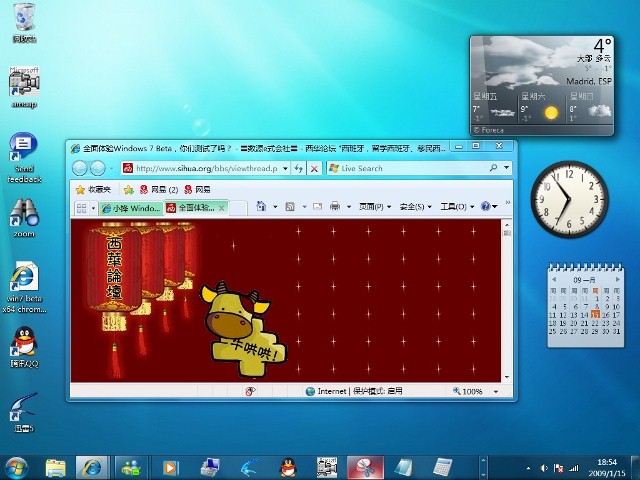Open a new blank tab

[x=238, y=208]
